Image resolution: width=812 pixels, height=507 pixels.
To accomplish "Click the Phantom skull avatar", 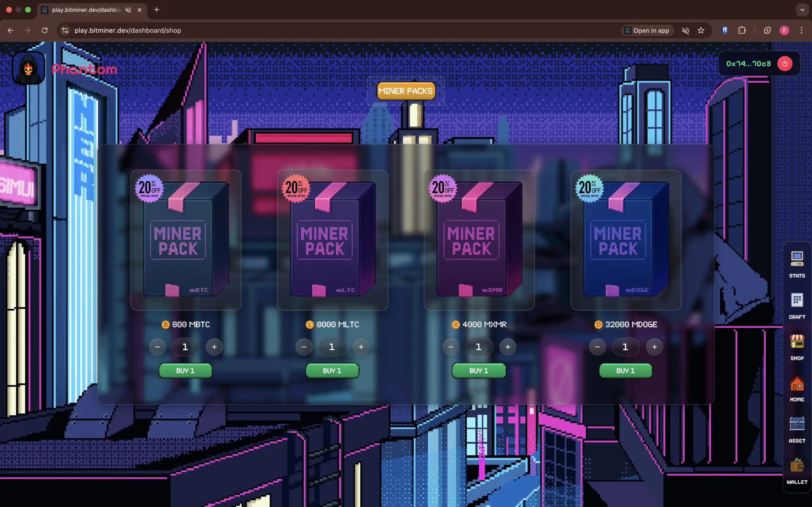I will coord(28,68).
